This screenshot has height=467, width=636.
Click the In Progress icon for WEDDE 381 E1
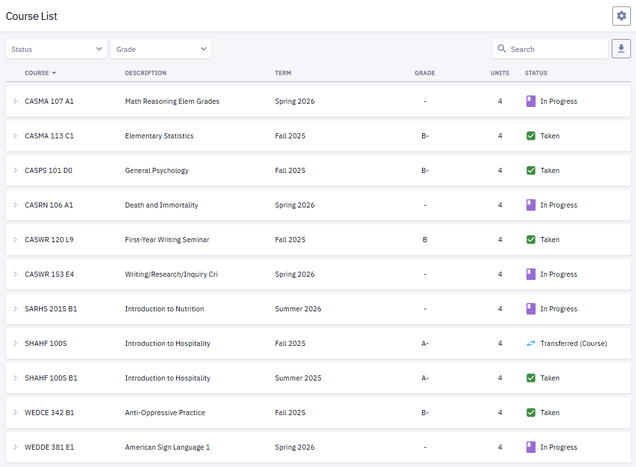(531, 447)
